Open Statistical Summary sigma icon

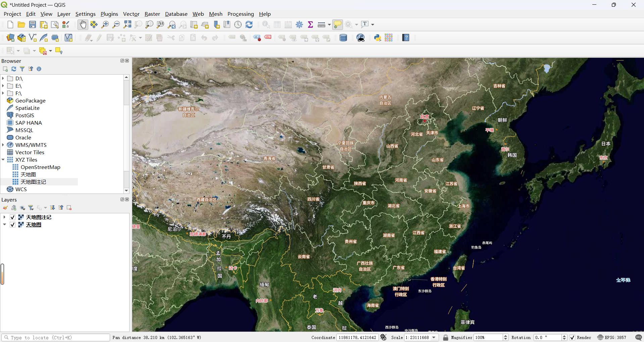click(x=310, y=25)
